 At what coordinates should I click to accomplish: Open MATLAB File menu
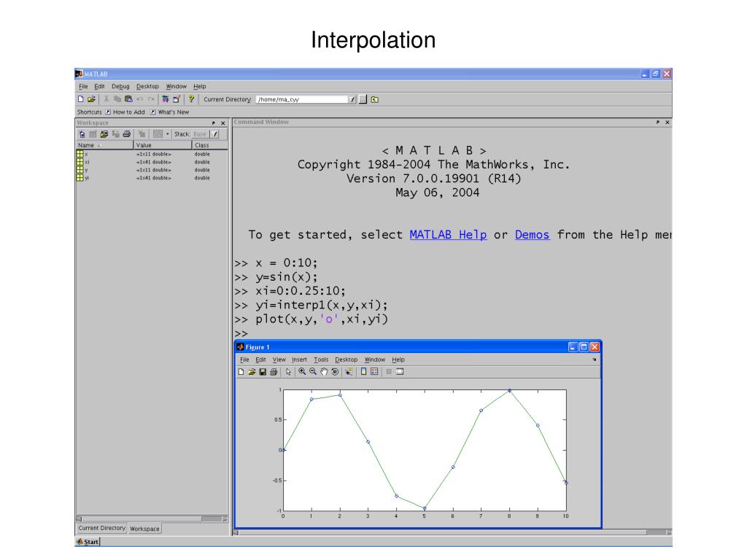point(83,87)
